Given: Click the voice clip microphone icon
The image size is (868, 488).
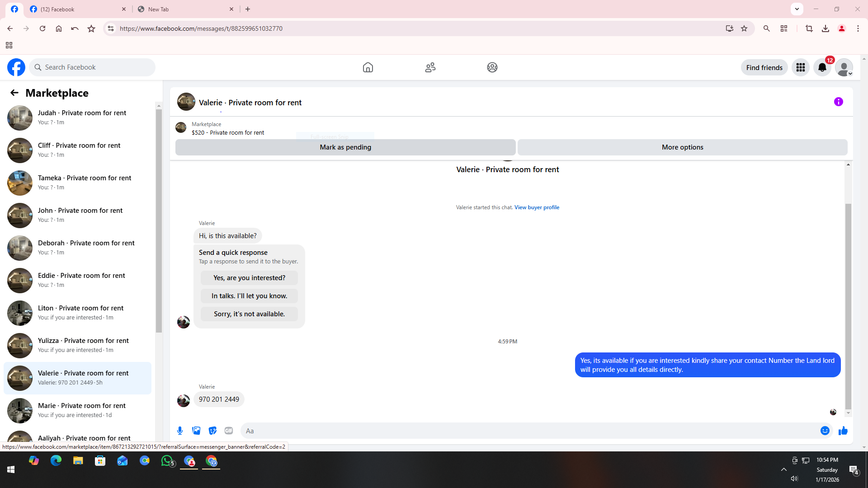Looking at the screenshot, I should pyautogui.click(x=180, y=431).
